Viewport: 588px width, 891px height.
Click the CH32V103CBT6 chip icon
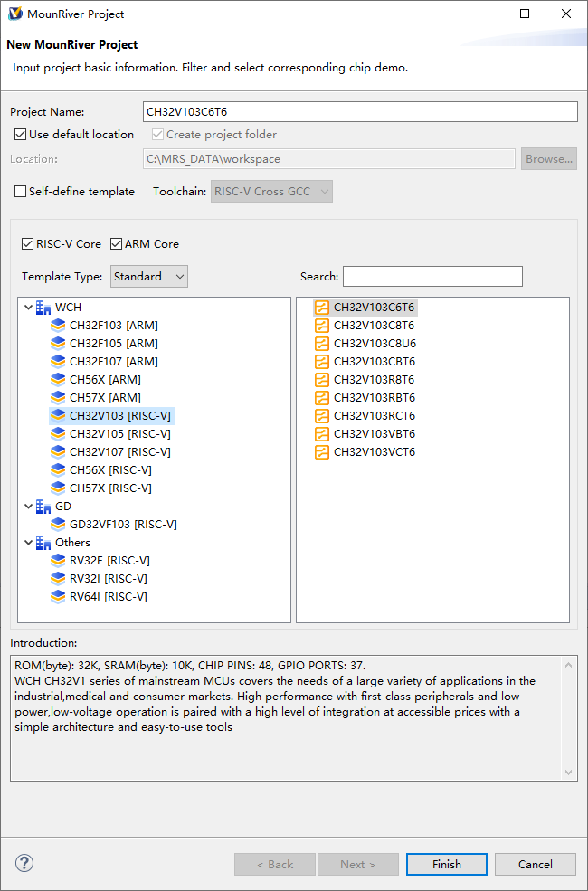[322, 362]
